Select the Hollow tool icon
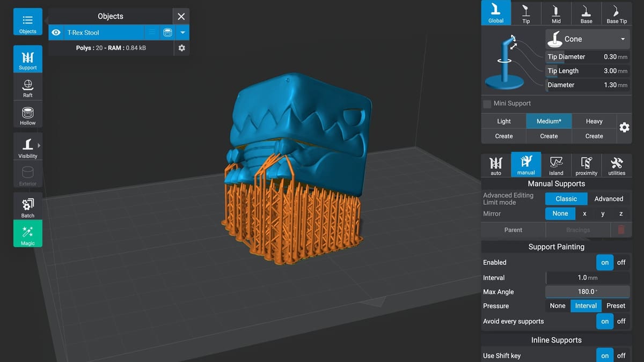Image resolution: width=644 pixels, height=362 pixels. click(27, 116)
